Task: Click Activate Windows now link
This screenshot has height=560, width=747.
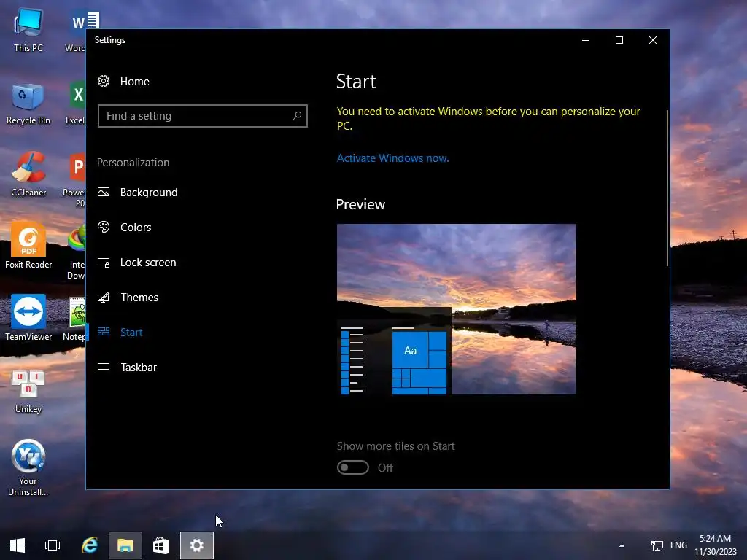Action: (x=393, y=158)
